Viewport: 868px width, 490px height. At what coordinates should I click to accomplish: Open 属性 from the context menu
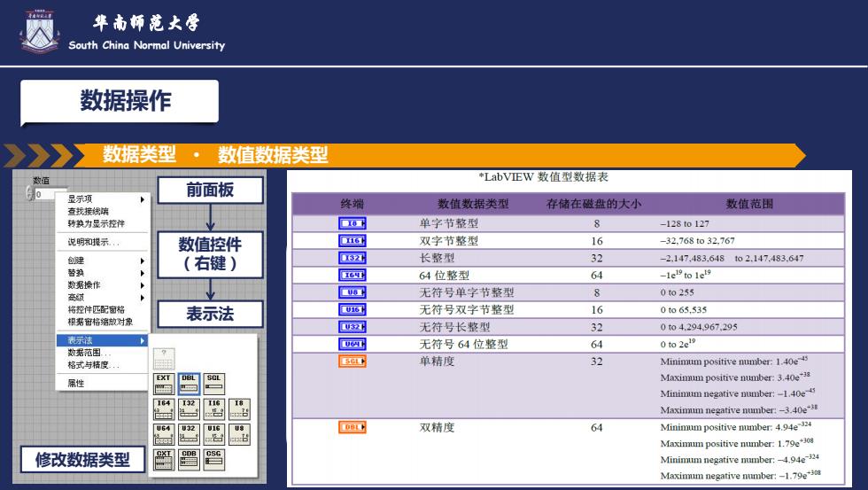tap(103, 383)
